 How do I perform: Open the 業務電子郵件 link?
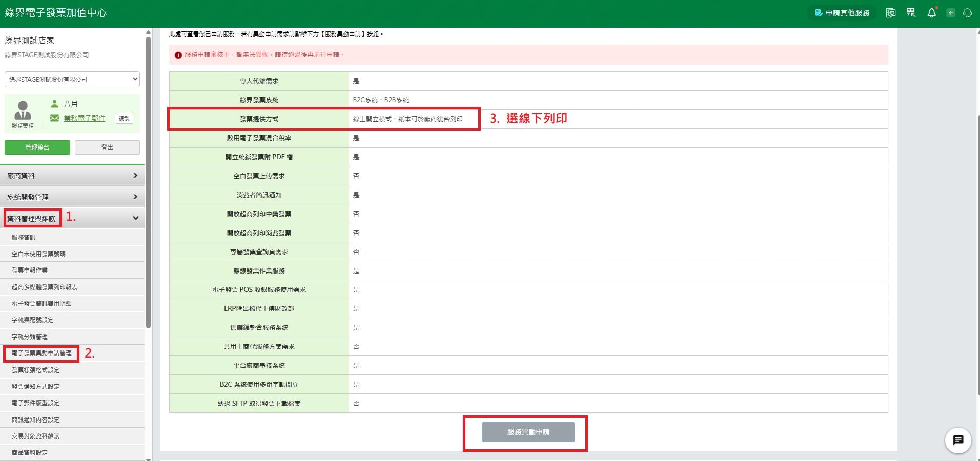[x=85, y=118]
